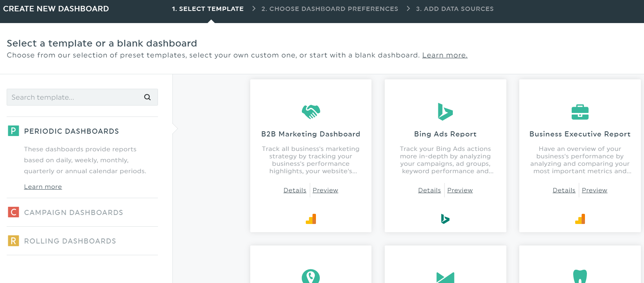Open Details for B2B Marketing Dashboard
Viewport: 644px width, 283px height.
pyautogui.click(x=295, y=190)
